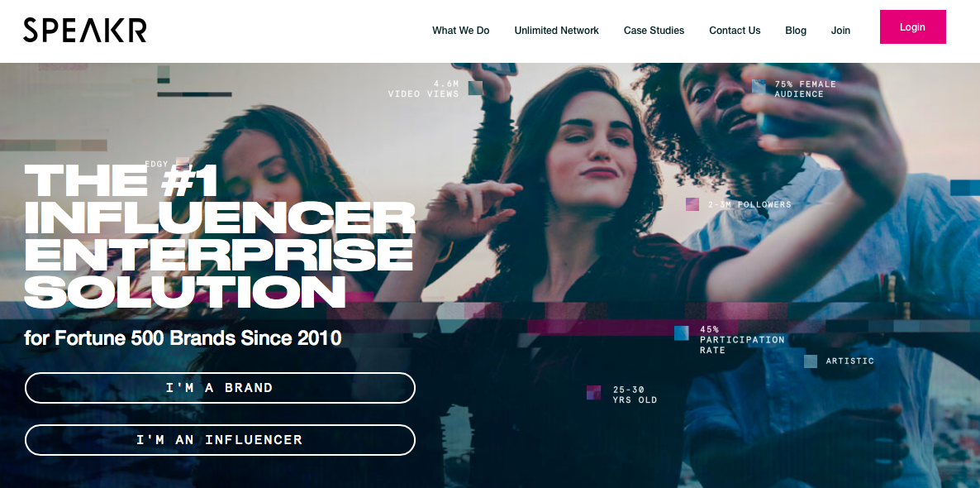Viewport: 980px width, 488px height.
Task: Click the Fortune 500 Brands subheading
Action: pos(183,338)
